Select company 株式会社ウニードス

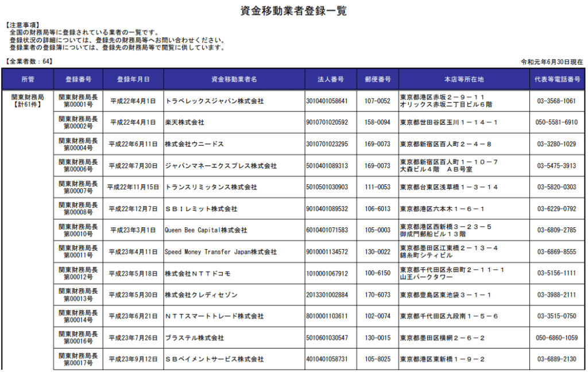pos(194,144)
